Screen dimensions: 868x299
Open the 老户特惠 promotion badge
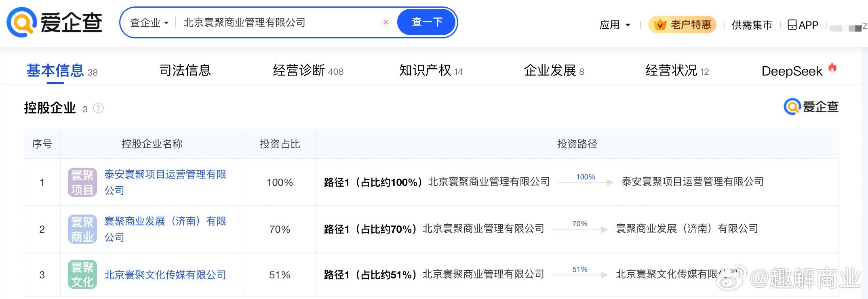(682, 25)
